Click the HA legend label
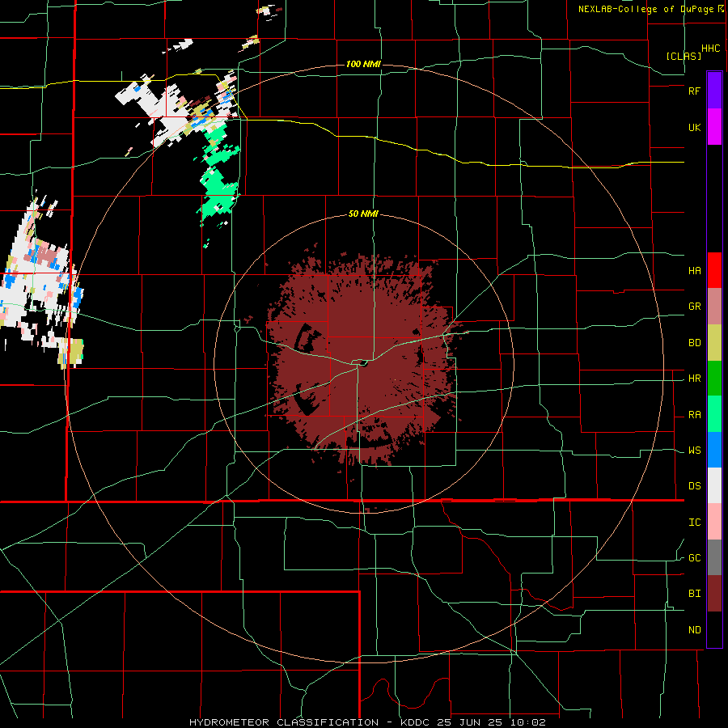The image size is (728, 728). tap(694, 270)
